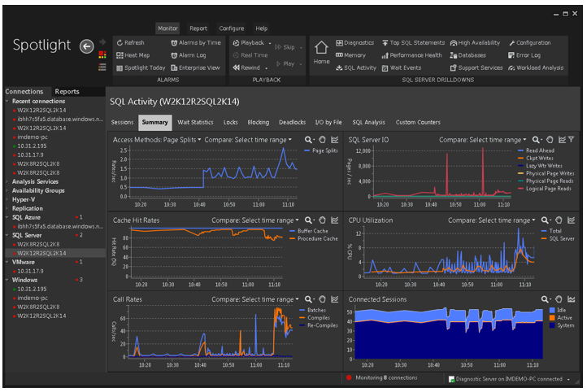Toggle the Procedure Cache legend entry
This screenshot has width=587, height=392.
click(x=314, y=239)
